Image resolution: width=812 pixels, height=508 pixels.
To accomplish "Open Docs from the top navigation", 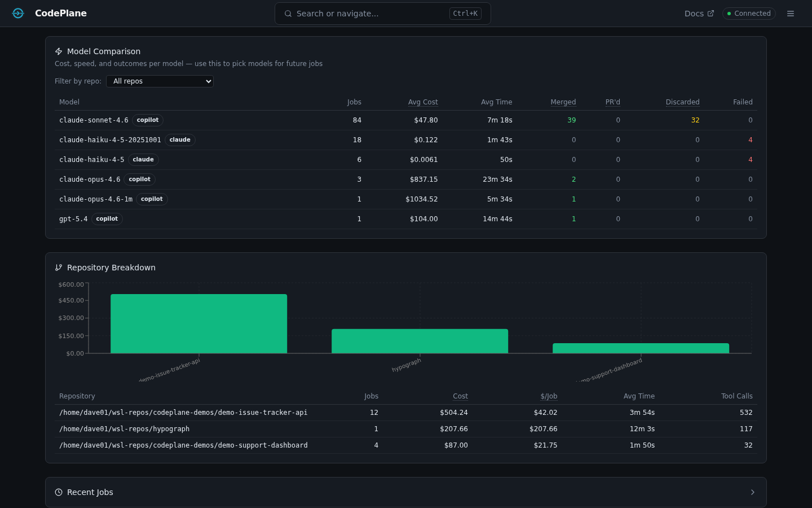I will [x=694, y=13].
